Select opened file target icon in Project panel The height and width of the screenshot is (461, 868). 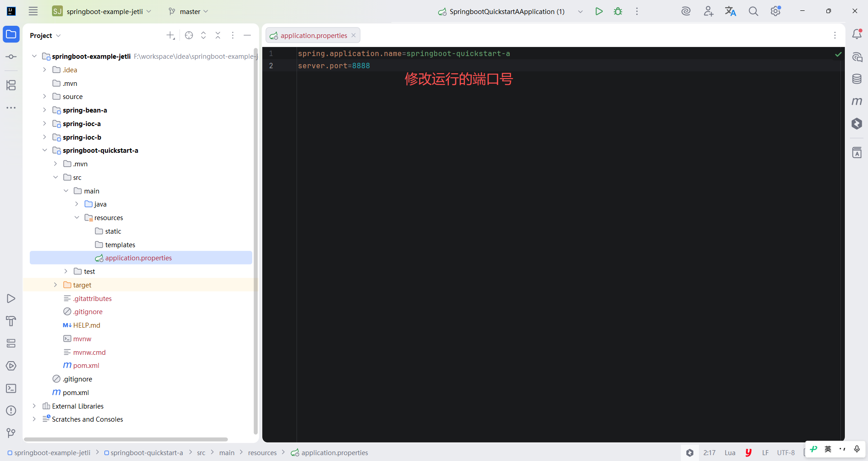point(189,35)
